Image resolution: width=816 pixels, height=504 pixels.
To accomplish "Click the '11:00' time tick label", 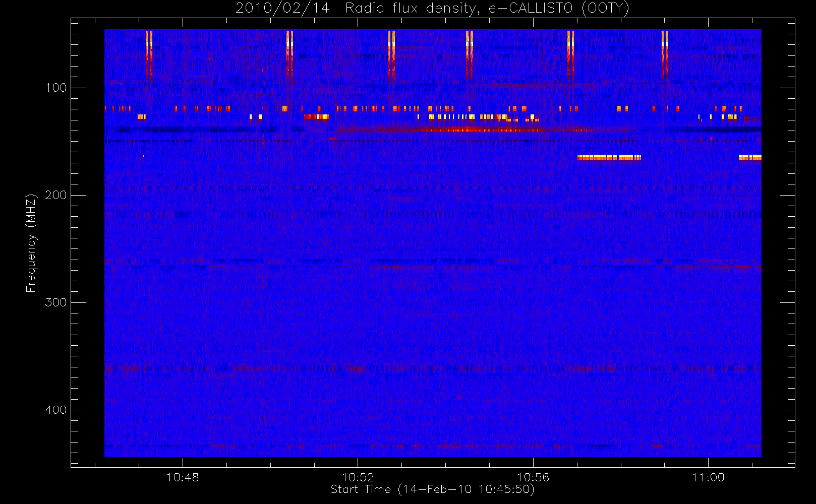I will click(x=708, y=477).
